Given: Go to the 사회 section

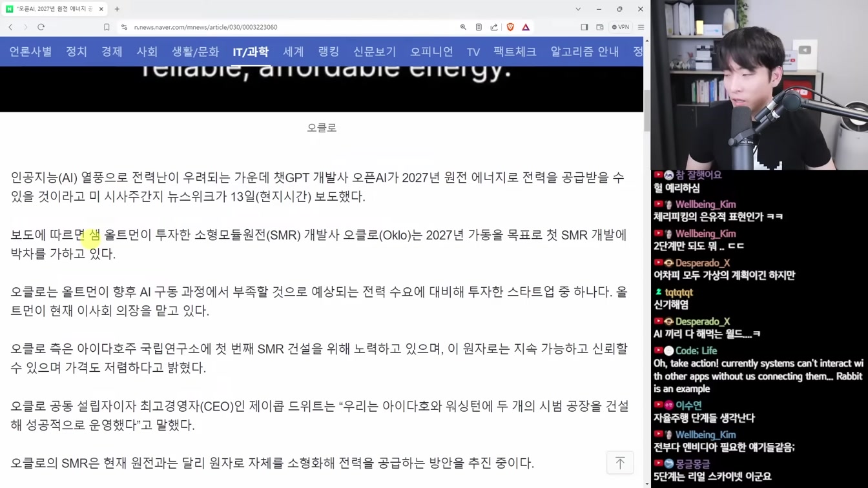Looking at the screenshot, I should coord(147,52).
